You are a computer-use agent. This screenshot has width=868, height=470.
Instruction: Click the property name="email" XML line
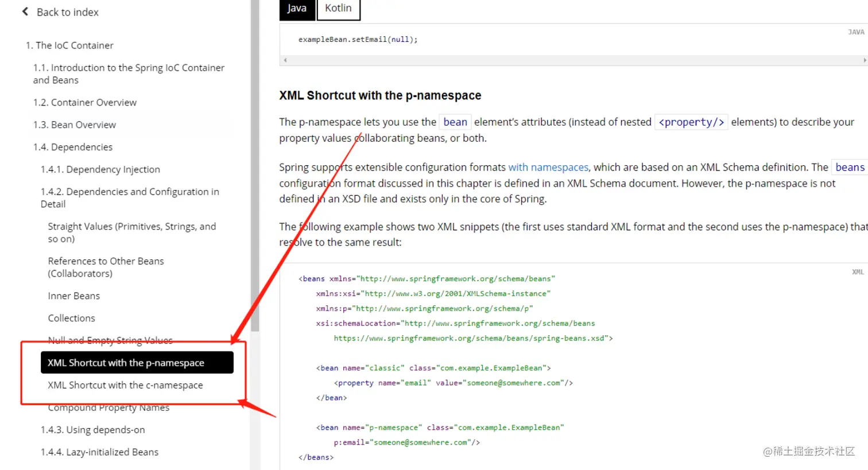453,383
